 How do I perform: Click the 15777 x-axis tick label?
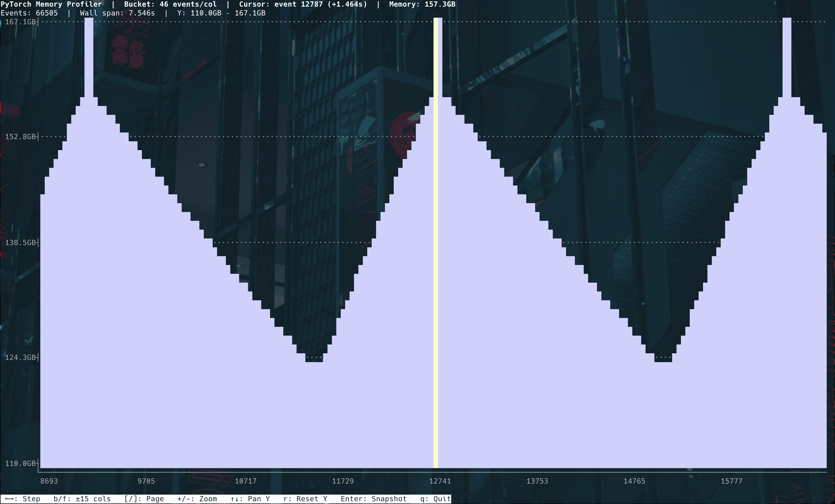(731, 481)
